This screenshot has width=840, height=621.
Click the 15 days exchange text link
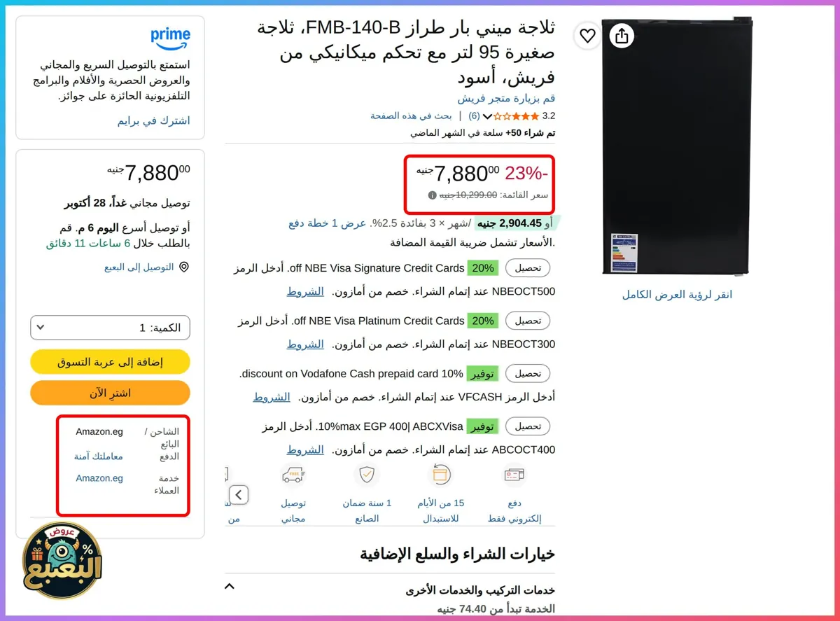pos(440,511)
